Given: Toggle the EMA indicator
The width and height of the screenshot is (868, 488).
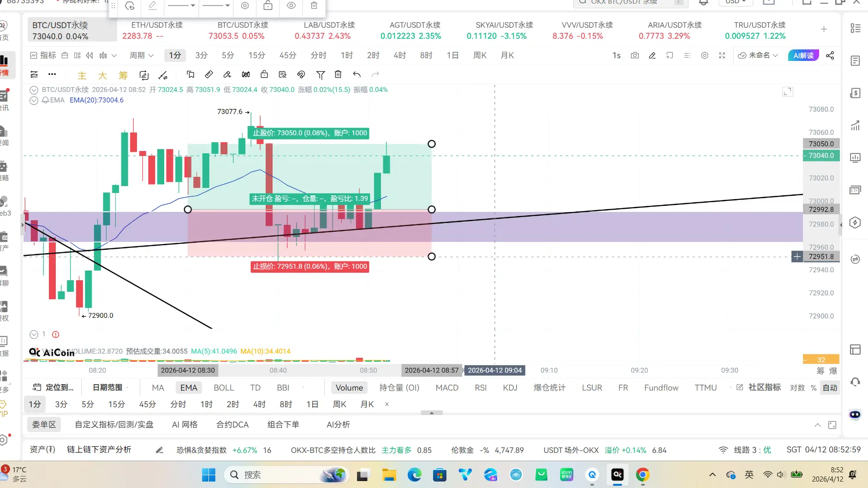Looking at the screenshot, I should click(x=189, y=388).
